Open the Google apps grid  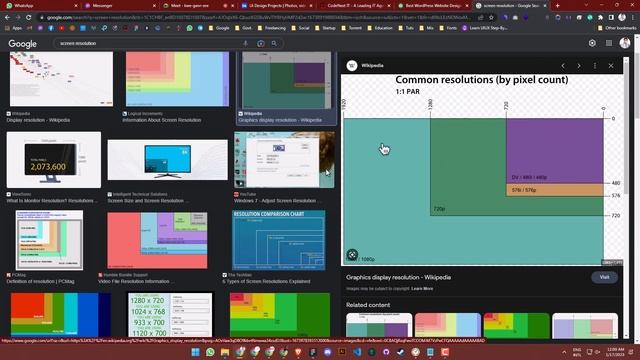[x=609, y=43]
